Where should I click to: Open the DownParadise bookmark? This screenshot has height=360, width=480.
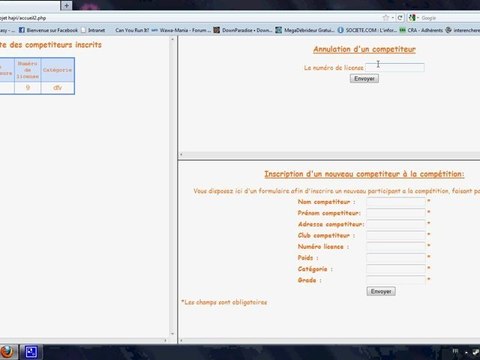pos(243,30)
